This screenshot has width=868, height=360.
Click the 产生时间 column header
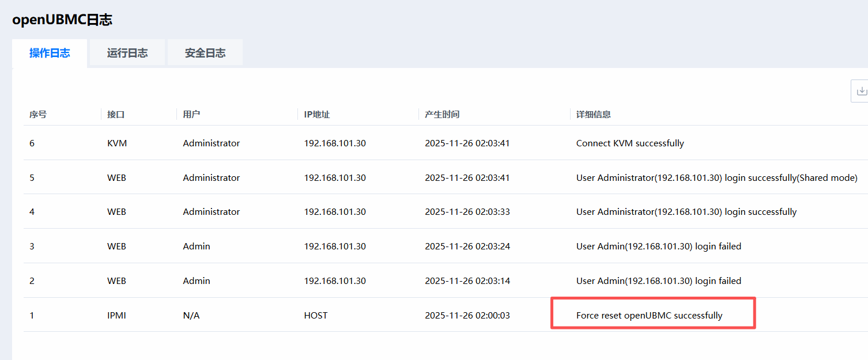point(442,115)
